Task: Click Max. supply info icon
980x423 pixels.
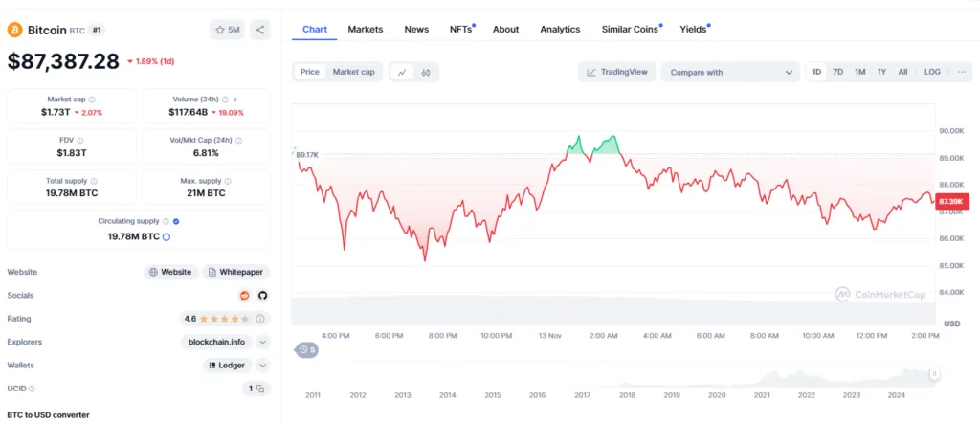Action: click(x=228, y=181)
